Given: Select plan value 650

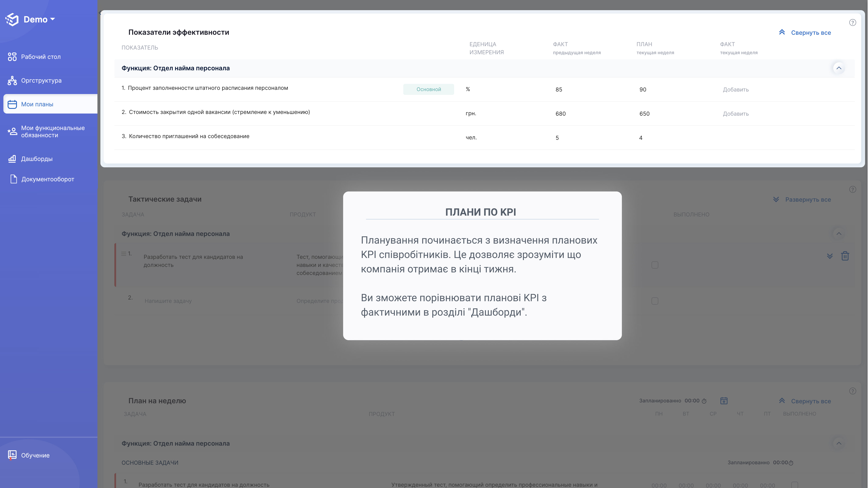Looking at the screenshot, I should pyautogui.click(x=644, y=114).
